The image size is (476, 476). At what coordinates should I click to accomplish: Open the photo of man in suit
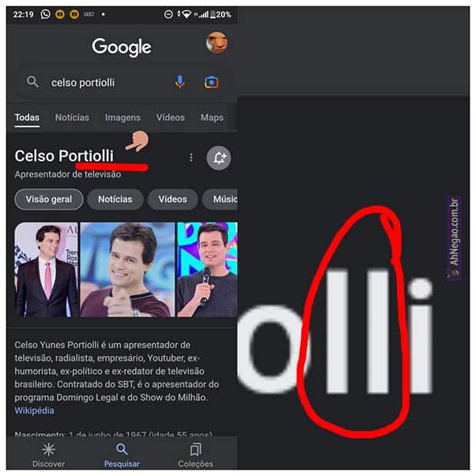pyautogui.click(x=46, y=269)
